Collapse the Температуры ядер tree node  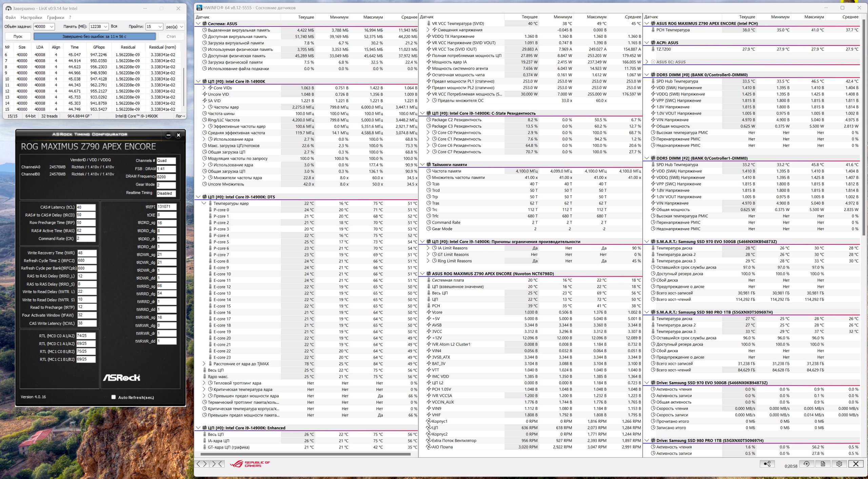(x=204, y=203)
